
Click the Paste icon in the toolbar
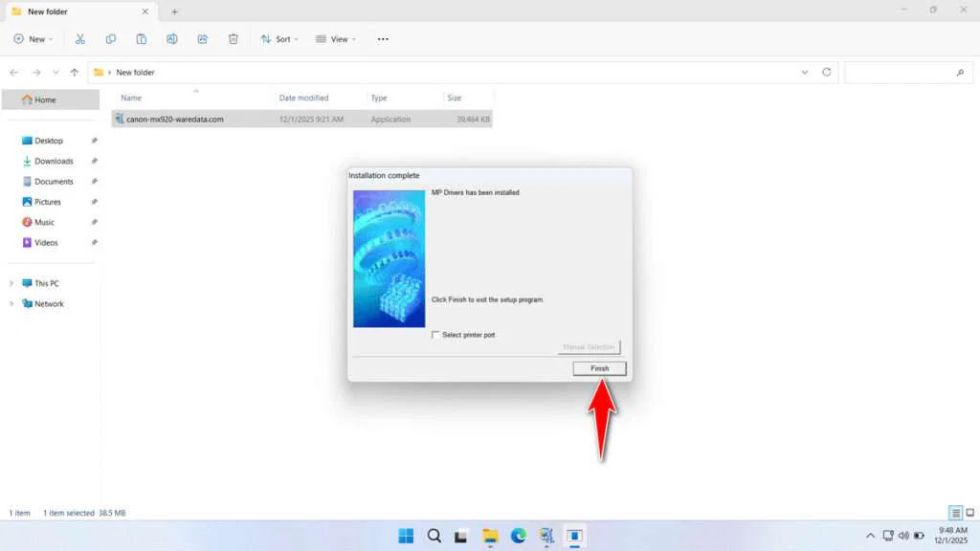[x=142, y=38]
